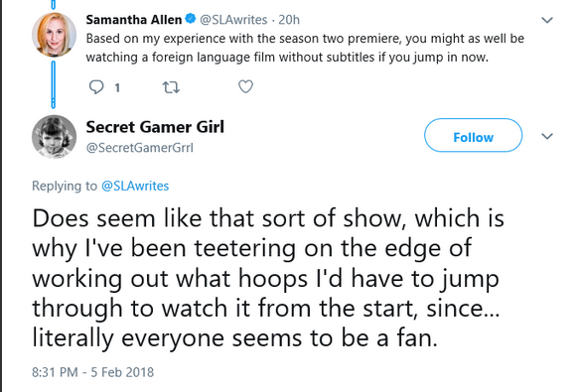Follow Secret Gamer Girl
This screenshot has height=392, width=582.
pos(473,135)
